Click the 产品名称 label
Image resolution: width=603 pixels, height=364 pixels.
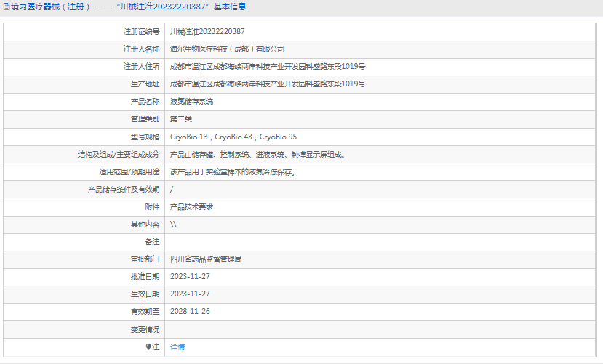(x=145, y=102)
